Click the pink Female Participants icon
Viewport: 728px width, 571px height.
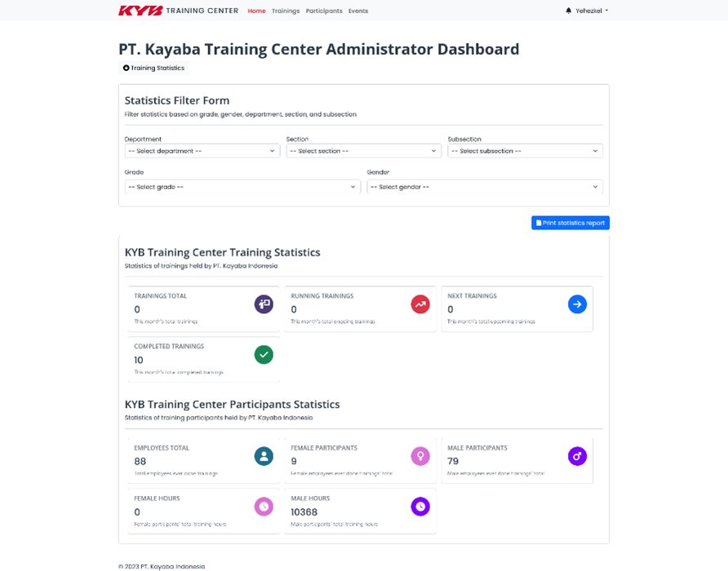point(419,456)
